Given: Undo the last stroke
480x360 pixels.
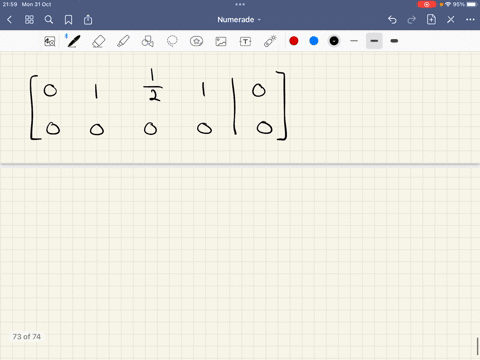Looking at the screenshot, I should coord(392,20).
